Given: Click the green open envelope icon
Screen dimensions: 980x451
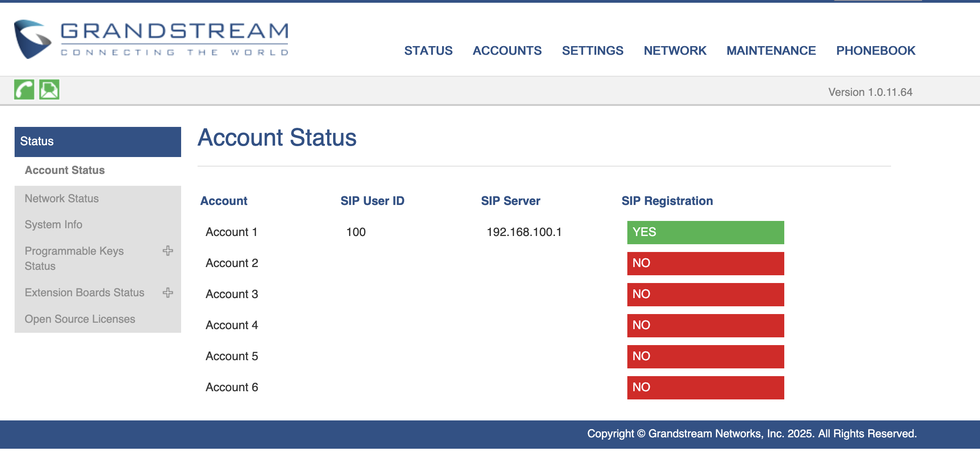Looking at the screenshot, I should coord(49,89).
